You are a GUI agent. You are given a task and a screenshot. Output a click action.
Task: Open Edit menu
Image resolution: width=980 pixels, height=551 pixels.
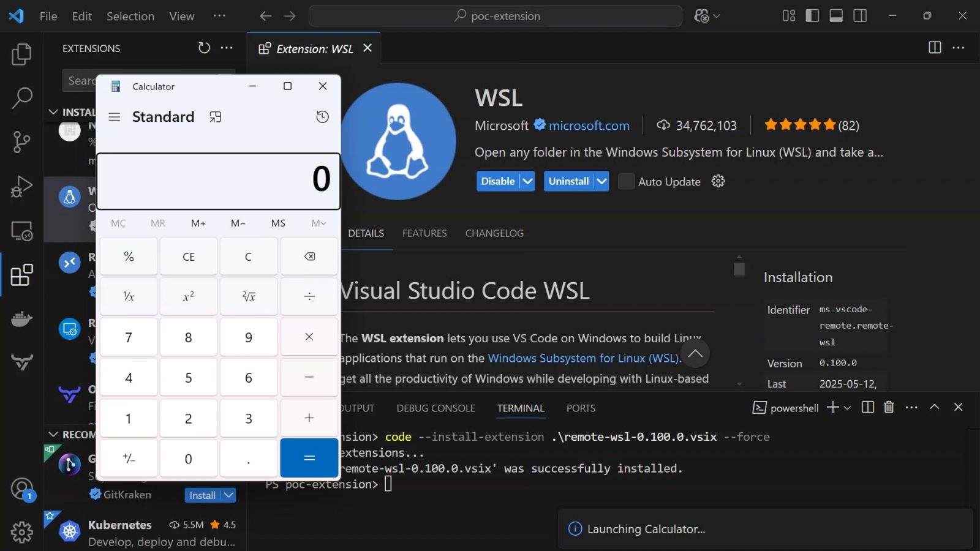pos(82,16)
